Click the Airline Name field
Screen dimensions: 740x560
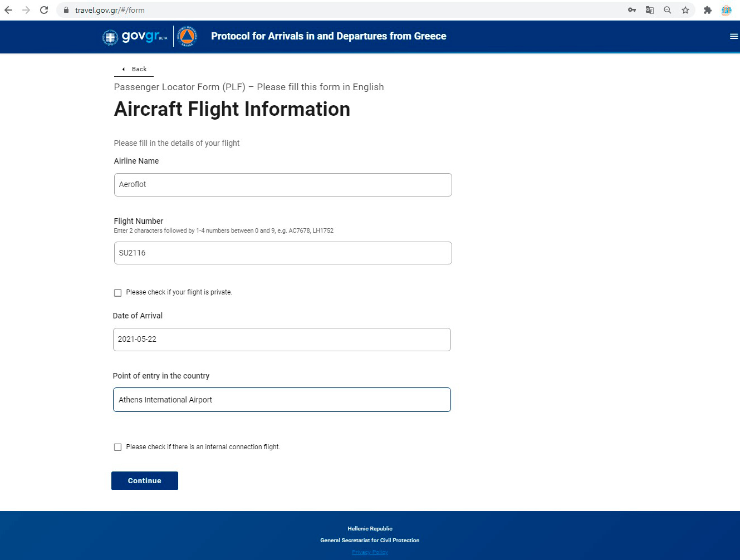(283, 185)
